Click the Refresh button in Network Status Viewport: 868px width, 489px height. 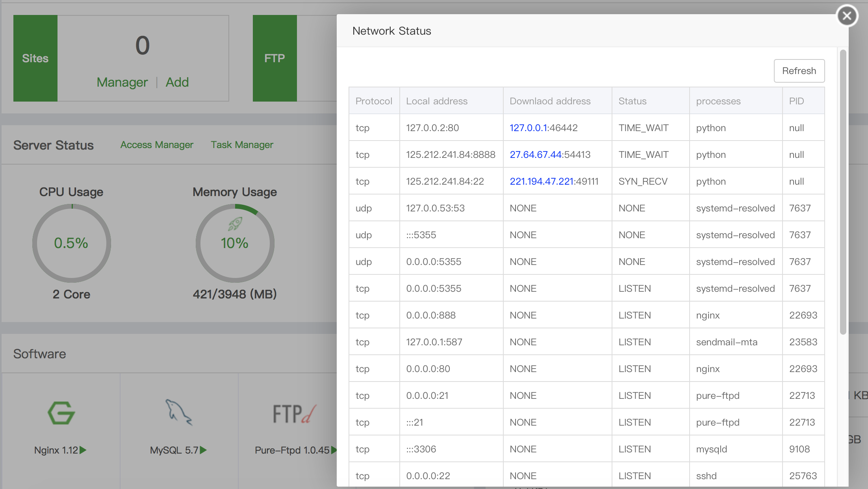tap(799, 71)
